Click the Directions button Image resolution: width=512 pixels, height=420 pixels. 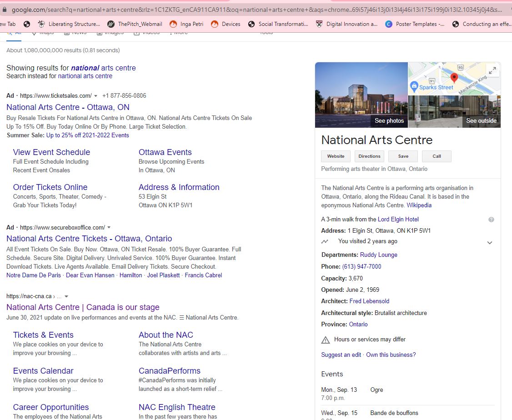tap(369, 156)
